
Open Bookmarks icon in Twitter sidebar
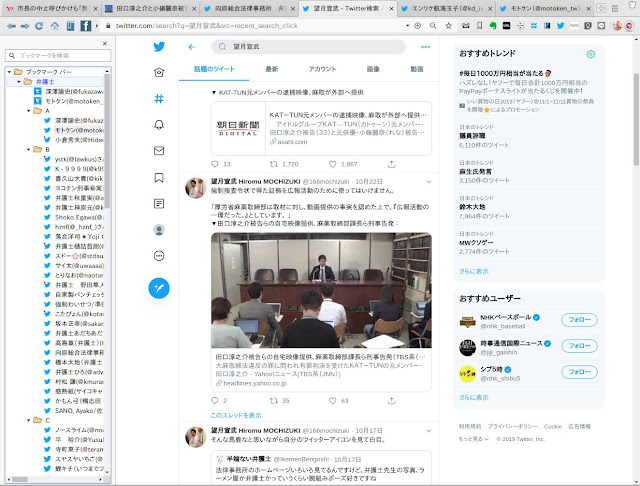[x=159, y=178]
